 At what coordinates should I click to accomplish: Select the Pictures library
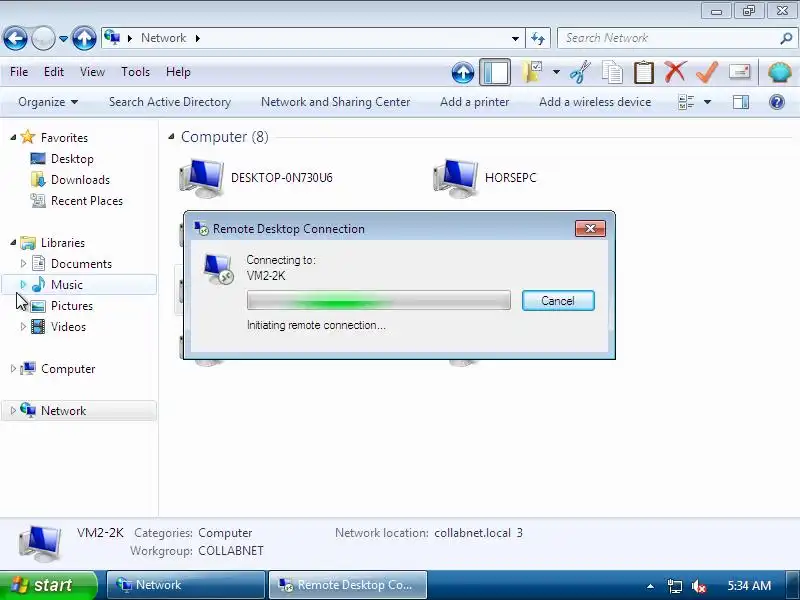tap(72, 306)
